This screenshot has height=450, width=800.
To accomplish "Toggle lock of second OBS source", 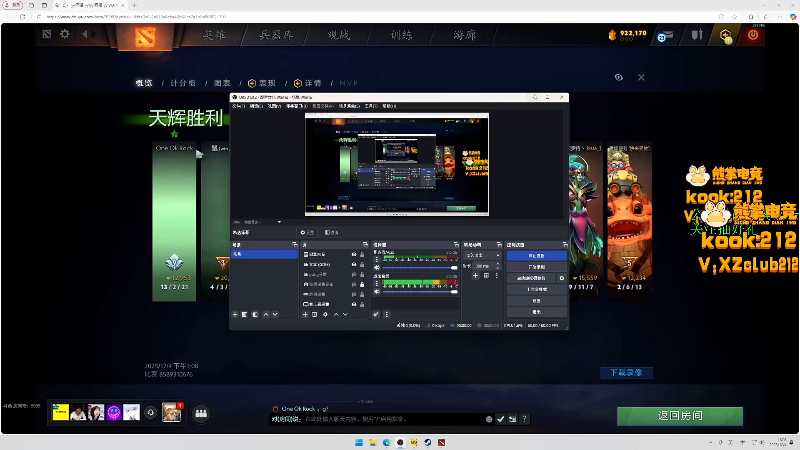I will pos(362,264).
